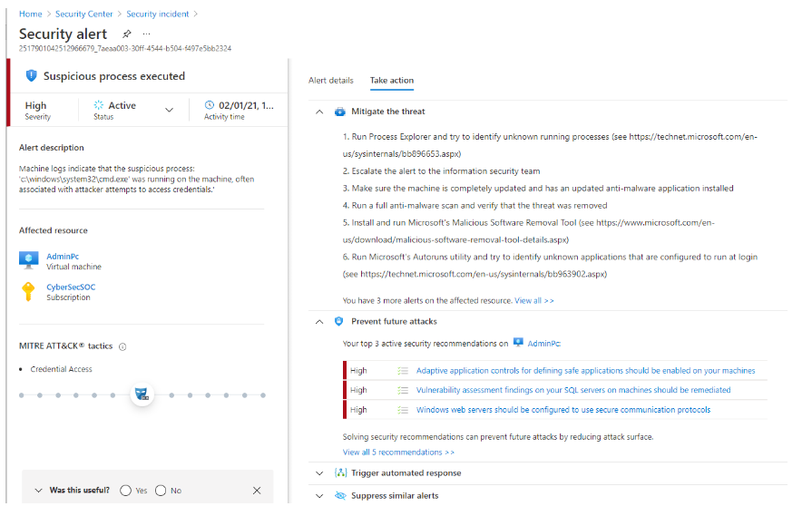Select Yes for Was this useful
Screen dimensions: 812x516
click(x=125, y=491)
